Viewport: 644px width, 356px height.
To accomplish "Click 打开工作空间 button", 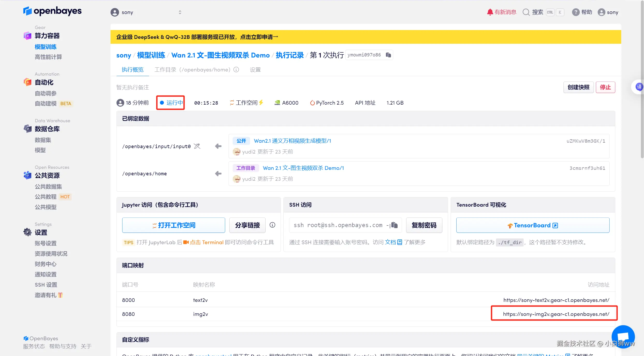I will coord(174,225).
